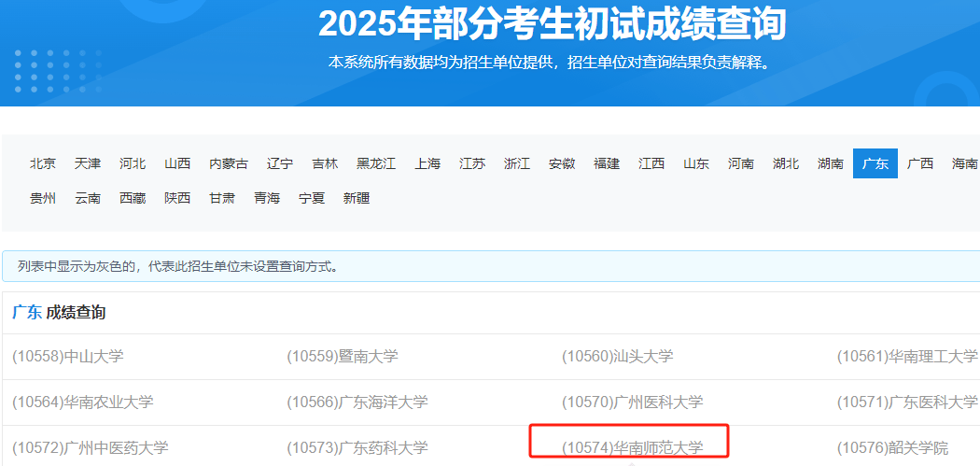Open (10559)暨南大学 score query
980x466 pixels.
pyautogui.click(x=343, y=357)
